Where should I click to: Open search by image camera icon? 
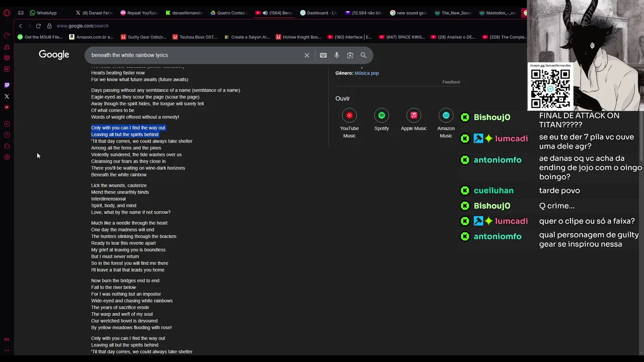[x=350, y=55]
